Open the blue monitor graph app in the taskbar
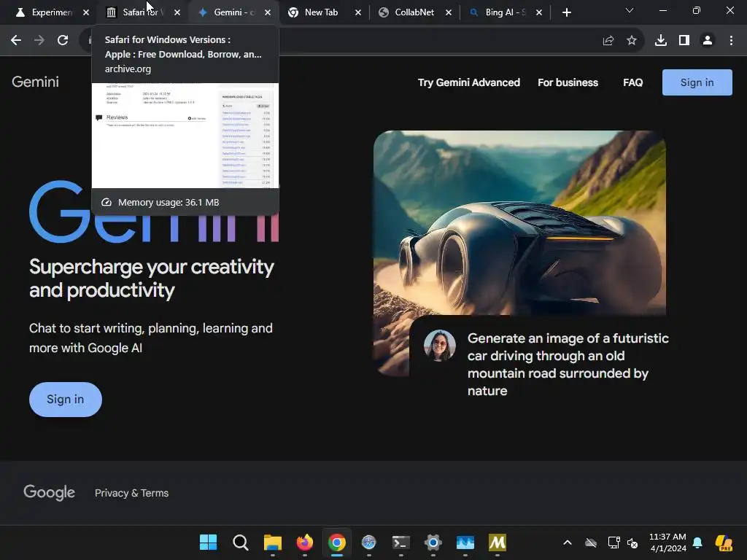747x560 pixels. (465, 542)
